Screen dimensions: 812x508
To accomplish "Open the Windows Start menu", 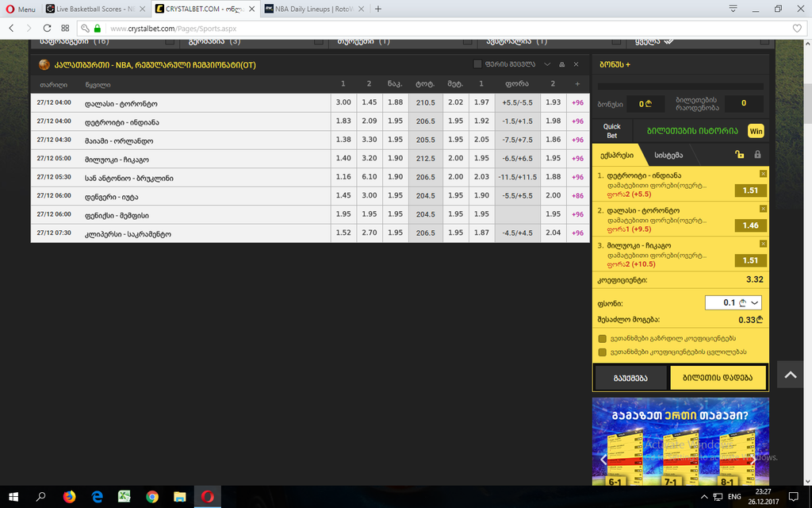I will [13, 497].
